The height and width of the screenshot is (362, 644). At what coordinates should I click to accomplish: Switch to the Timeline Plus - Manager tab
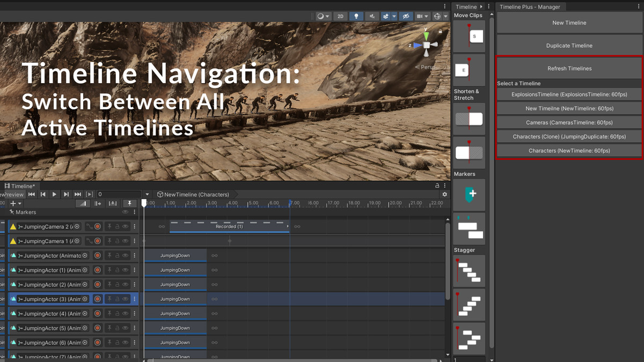[531, 6]
